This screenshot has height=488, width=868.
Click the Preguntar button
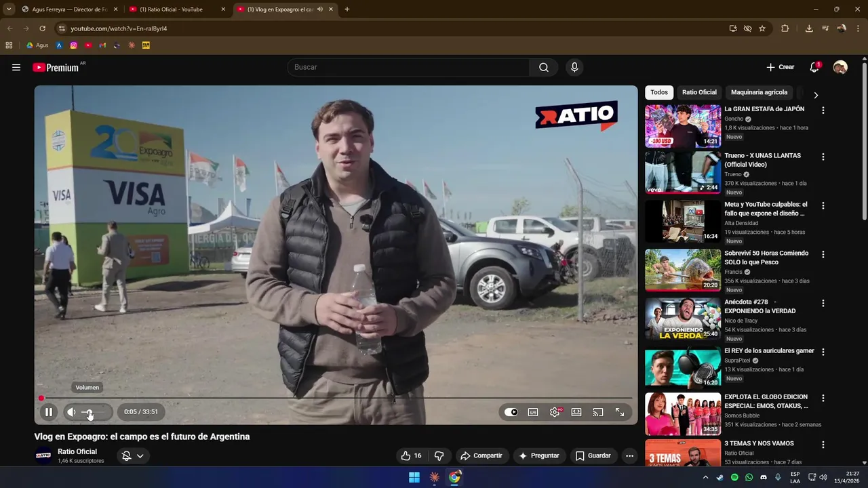pos(539,455)
